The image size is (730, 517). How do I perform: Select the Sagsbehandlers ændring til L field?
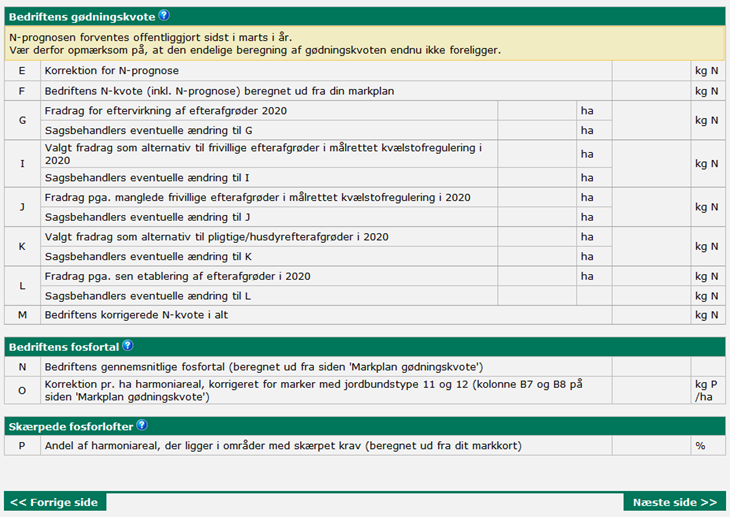(537, 296)
